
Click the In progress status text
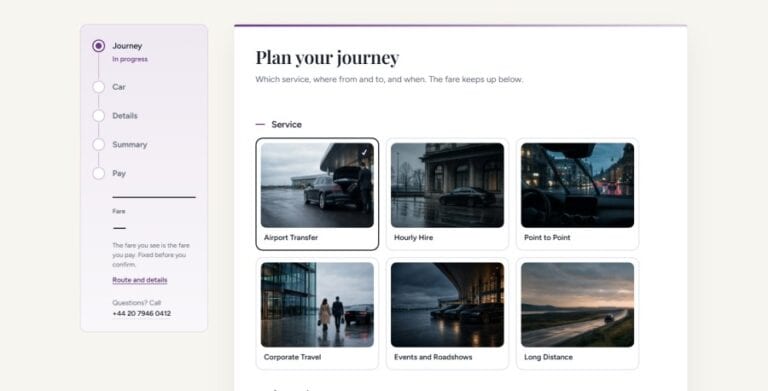click(130, 59)
